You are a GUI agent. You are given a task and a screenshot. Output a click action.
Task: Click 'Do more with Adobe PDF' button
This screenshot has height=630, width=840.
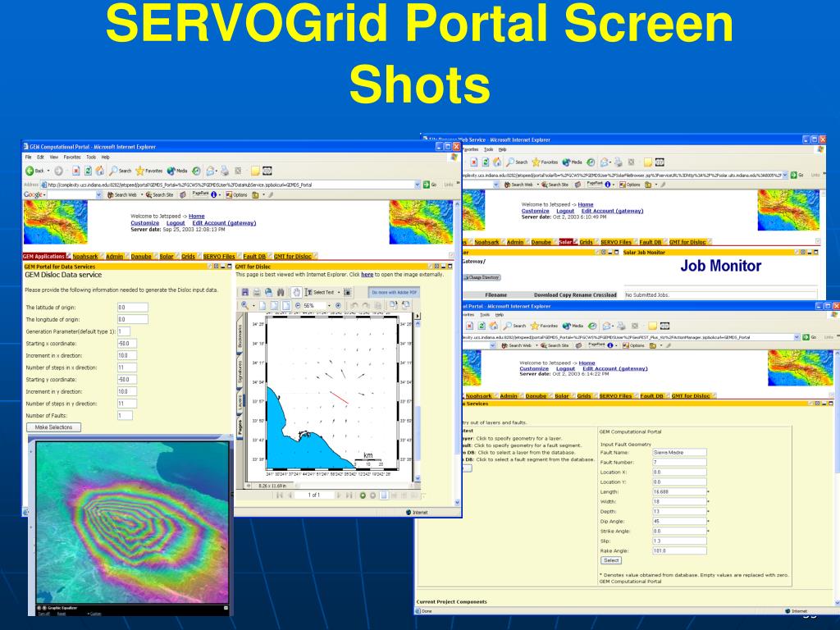(x=394, y=293)
